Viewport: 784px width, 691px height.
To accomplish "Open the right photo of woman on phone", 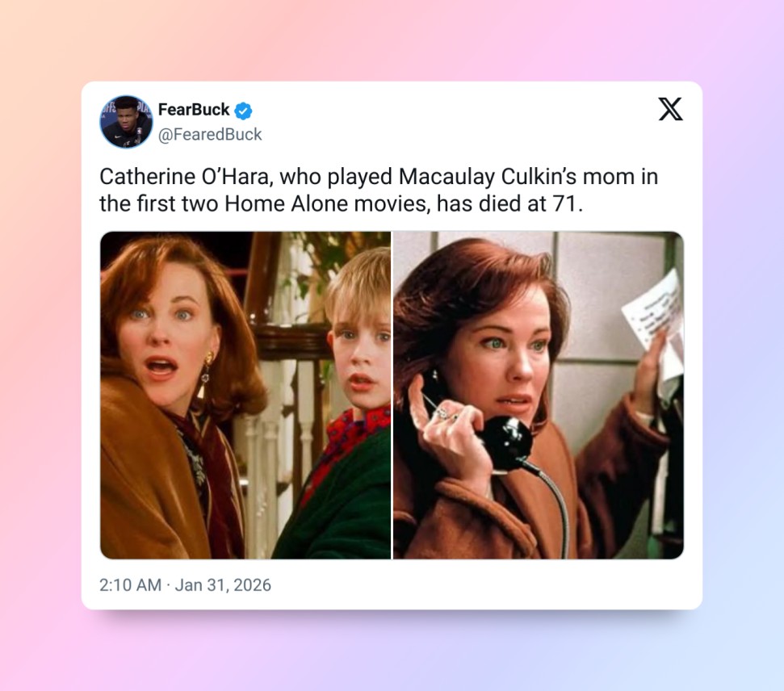I will click(x=539, y=395).
